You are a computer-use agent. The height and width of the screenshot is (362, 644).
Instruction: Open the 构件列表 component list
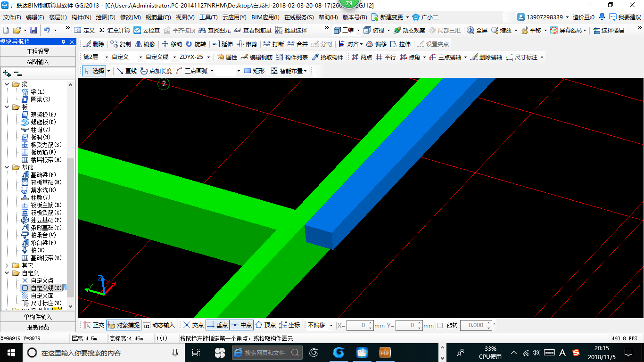(x=292, y=57)
